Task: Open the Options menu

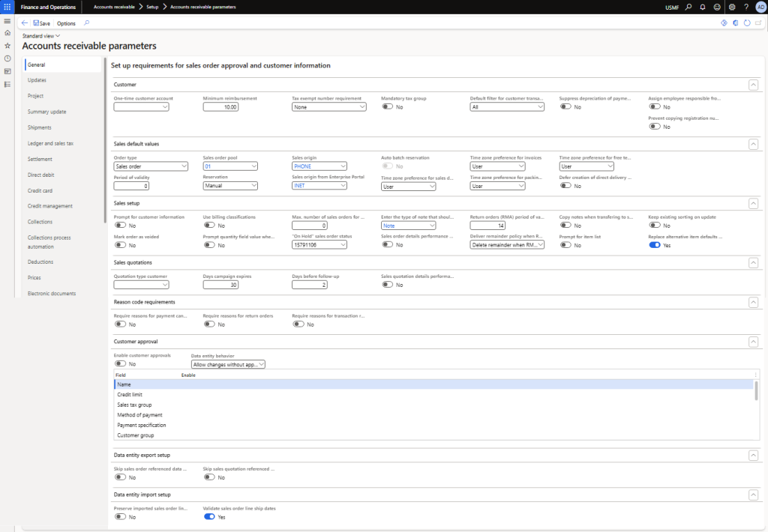Action: pyautogui.click(x=66, y=23)
